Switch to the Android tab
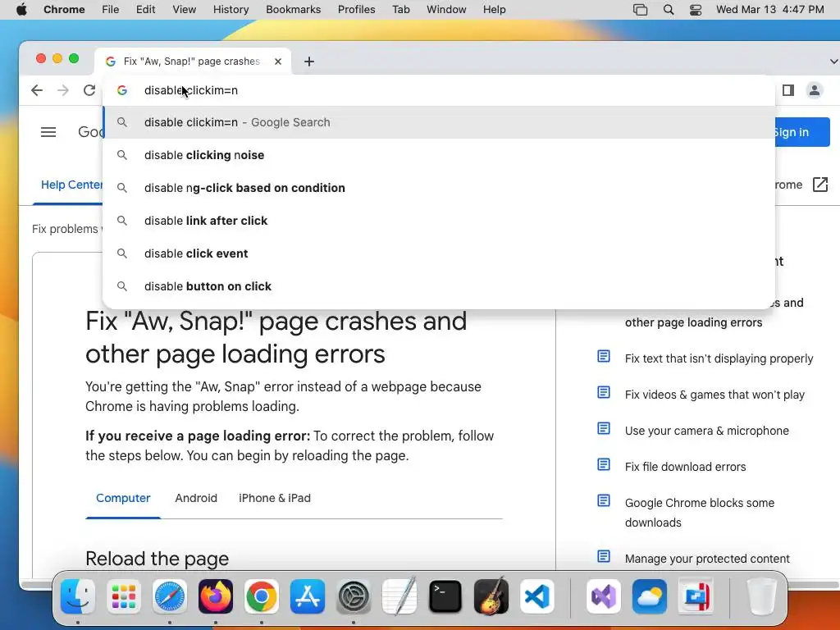The width and height of the screenshot is (840, 630). point(196,498)
